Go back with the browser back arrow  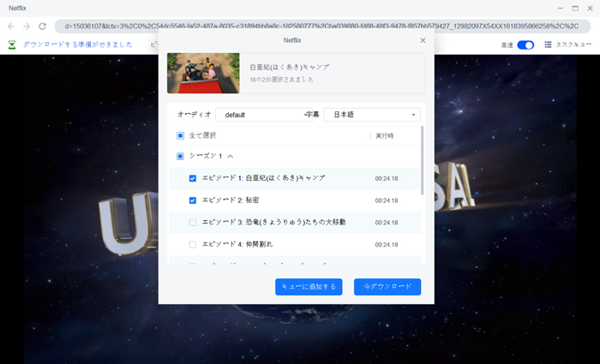pyautogui.click(x=11, y=26)
